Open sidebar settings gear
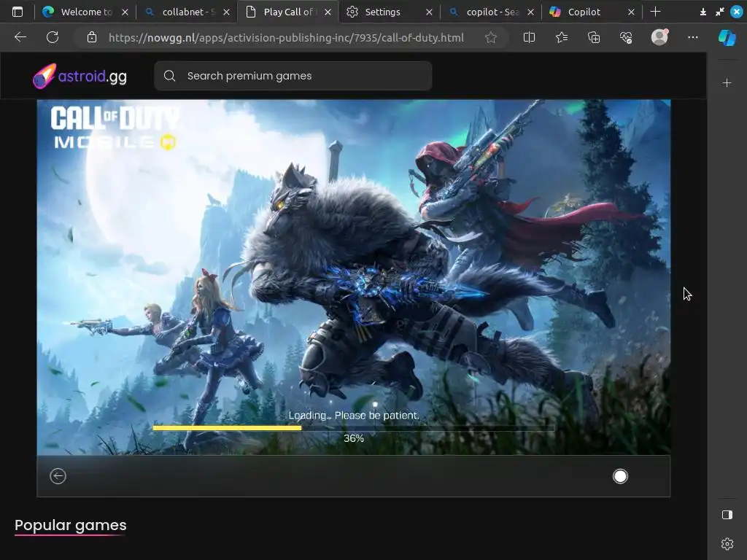Viewport: 747px width, 560px height. [727, 543]
